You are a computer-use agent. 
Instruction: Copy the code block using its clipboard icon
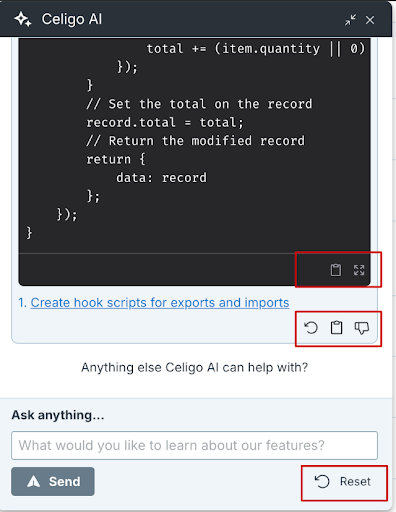pos(336,270)
